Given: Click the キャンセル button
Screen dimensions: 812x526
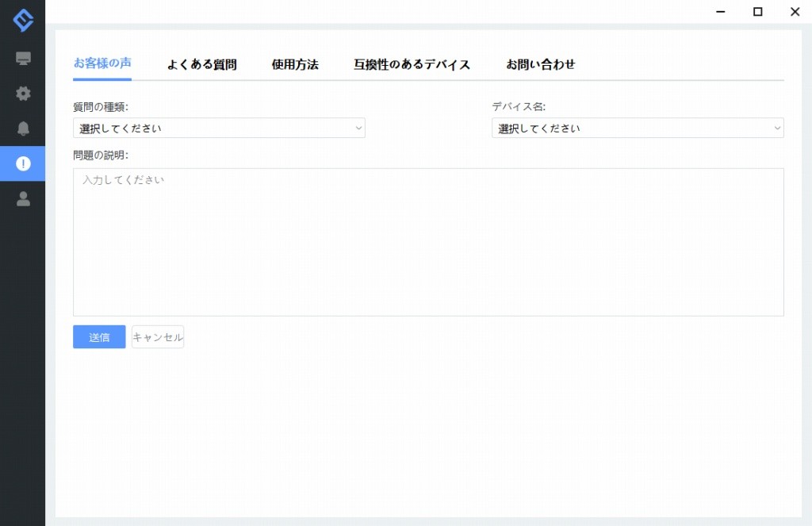Looking at the screenshot, I should pos(158,337).
